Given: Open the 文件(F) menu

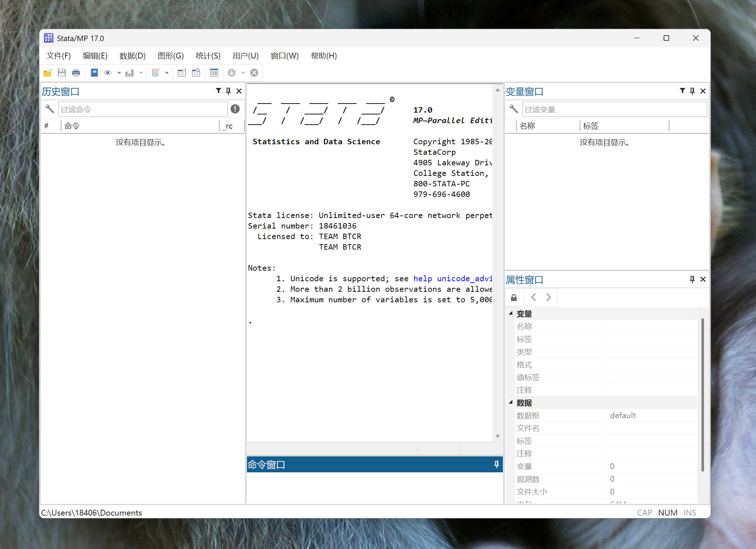Looking at the screenshot, I should tap(59, 56).
